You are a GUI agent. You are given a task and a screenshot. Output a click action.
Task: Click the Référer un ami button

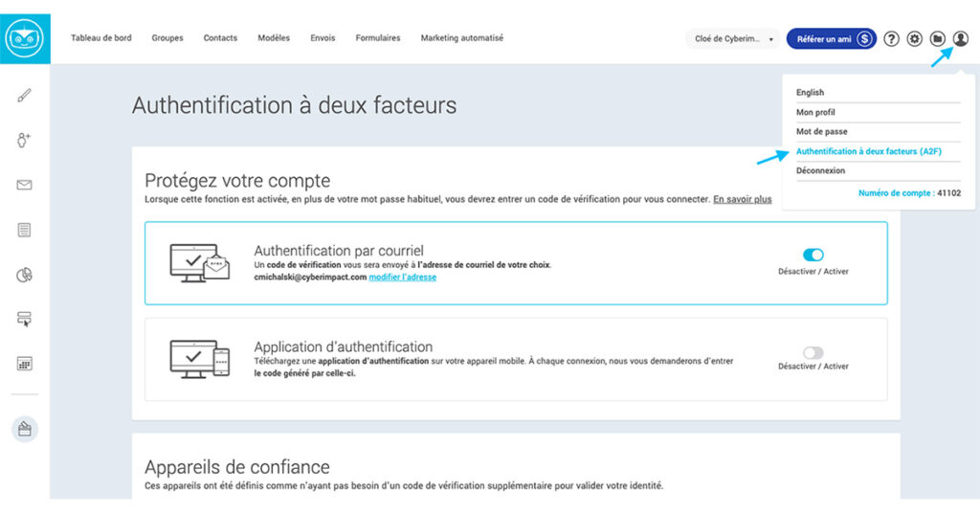coord(831,39)
